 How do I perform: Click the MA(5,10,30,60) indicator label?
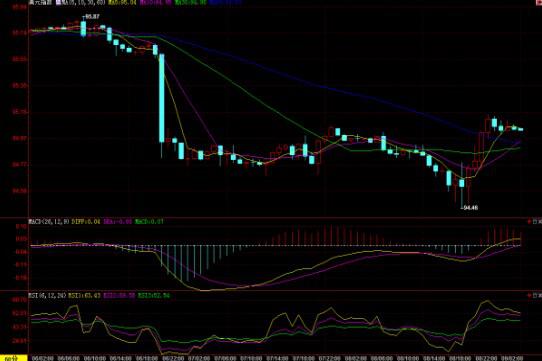pos(83,2)
